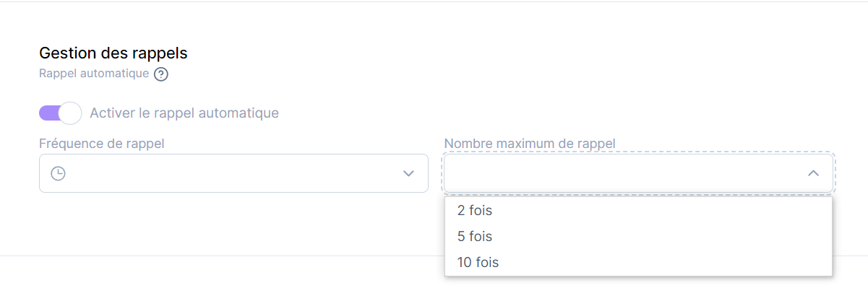Choose the '5 fois' option
The height and width of the screenshot is (288, 868).
pyautogui.click(x=639, y=236)
